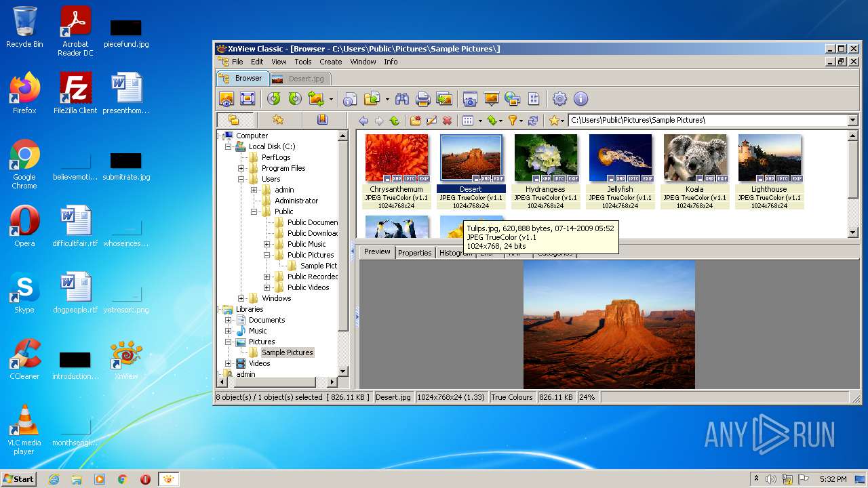This screenshot has height=488, width=868.
Task: Switch to the Folders tree panel tab
Action: [x=234, y=120]
